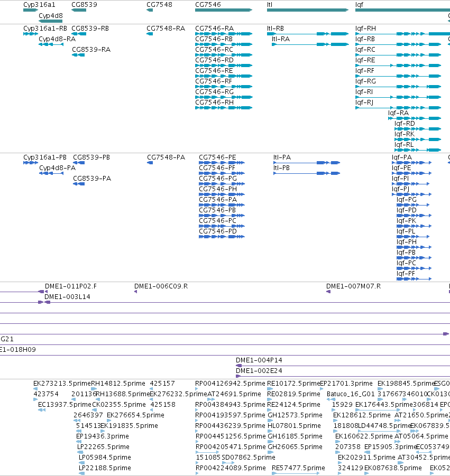Click EST HL07801.5prime
Image resolution: width=450 pixels, height=476 pixels.
pos(270,431)
